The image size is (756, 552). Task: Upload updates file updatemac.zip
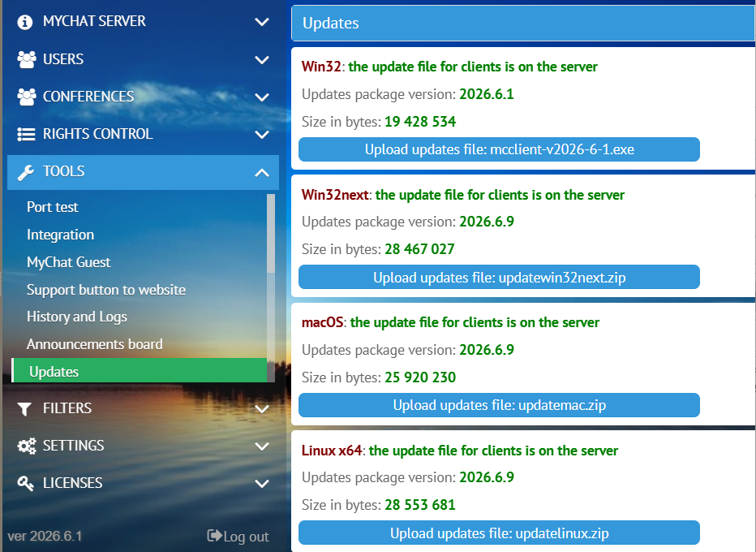pos(499,405)
